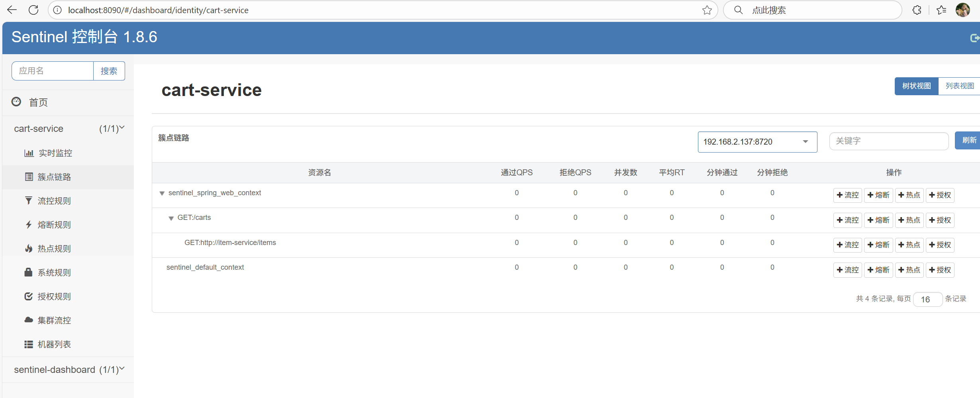The height and width of the screenshot is (398, 980).
Task: Open 实时监控 menu item
Action: pos(55,153)
